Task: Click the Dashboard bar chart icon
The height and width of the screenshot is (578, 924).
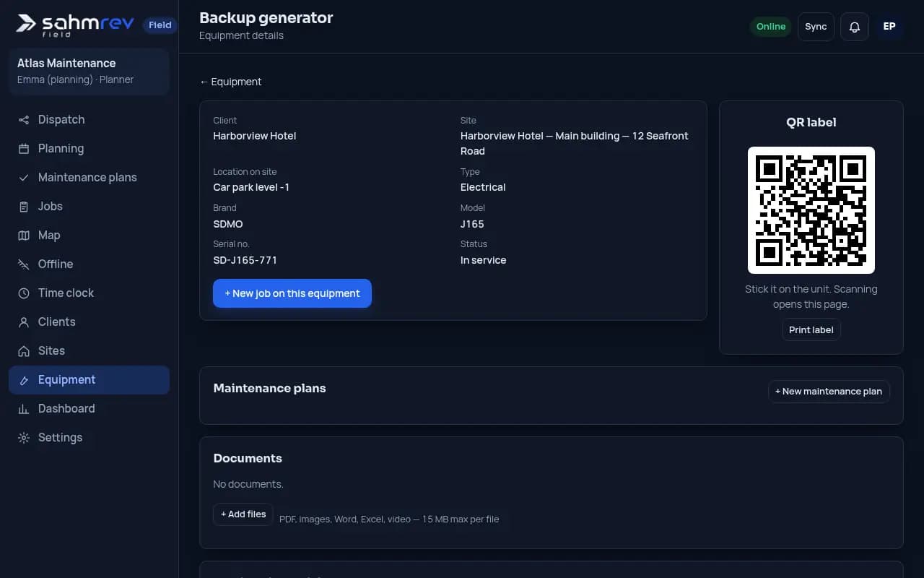Action: point(24,409)
